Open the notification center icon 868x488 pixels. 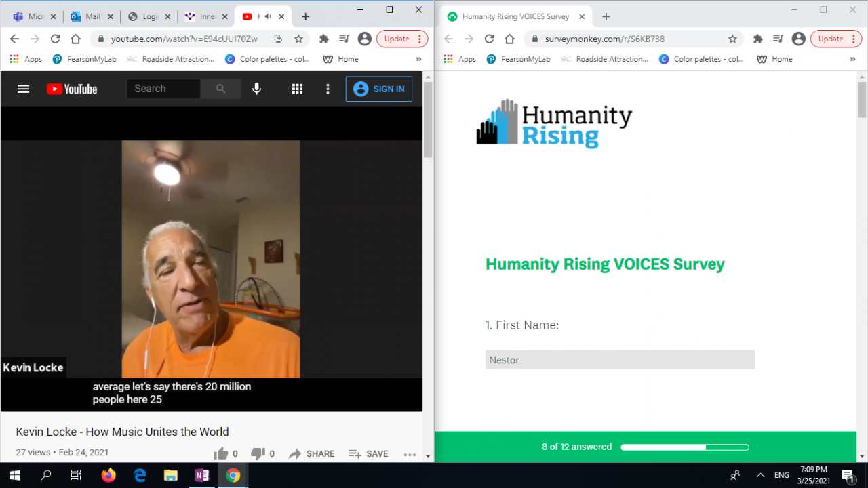[847, 475]
